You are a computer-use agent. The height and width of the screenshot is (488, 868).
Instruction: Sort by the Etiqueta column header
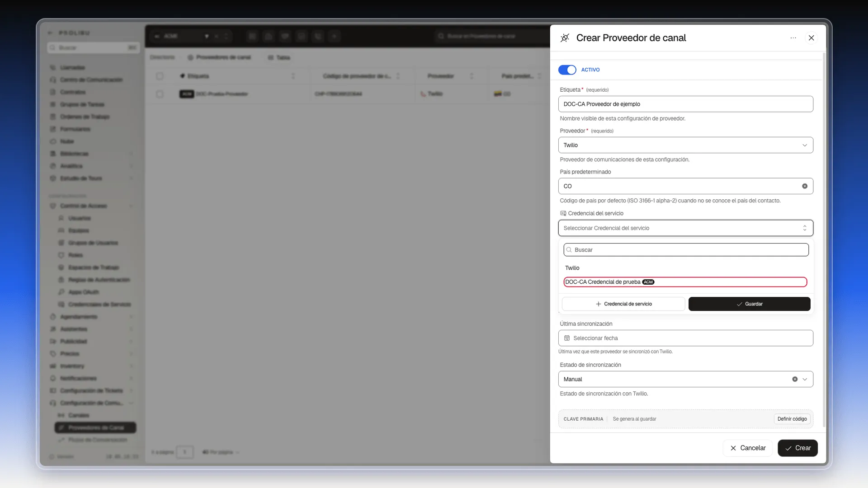[x=198, y=76]
